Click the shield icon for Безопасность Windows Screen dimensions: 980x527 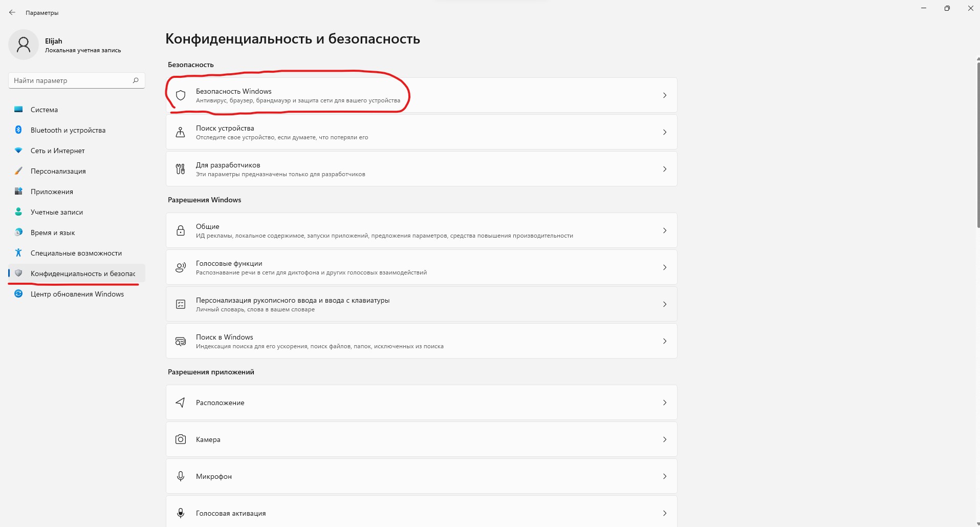180,95
